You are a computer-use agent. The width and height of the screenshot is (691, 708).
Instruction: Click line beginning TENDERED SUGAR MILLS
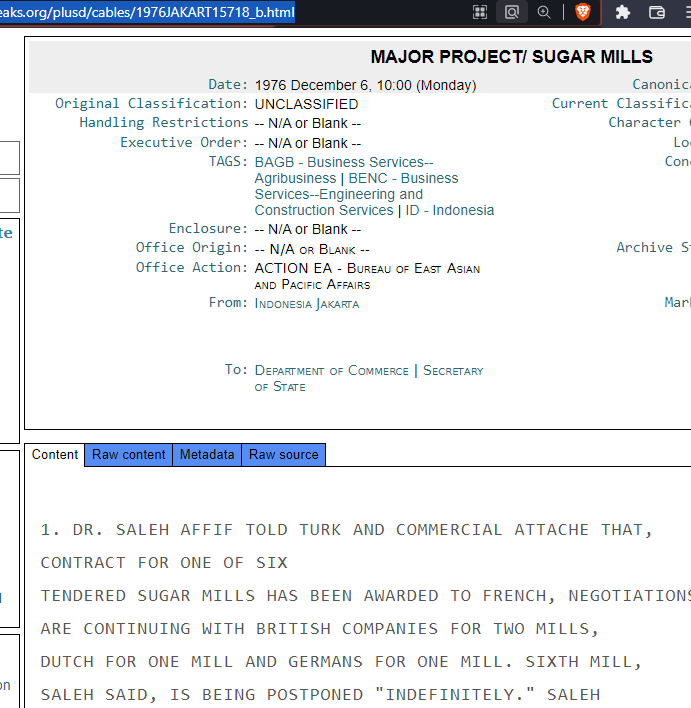coord(366,596)
